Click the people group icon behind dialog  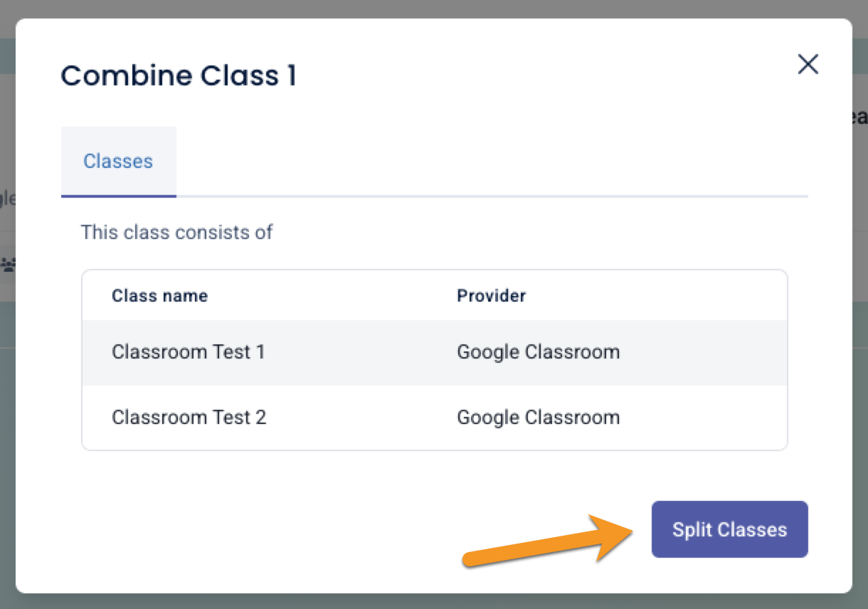[8, 265]
